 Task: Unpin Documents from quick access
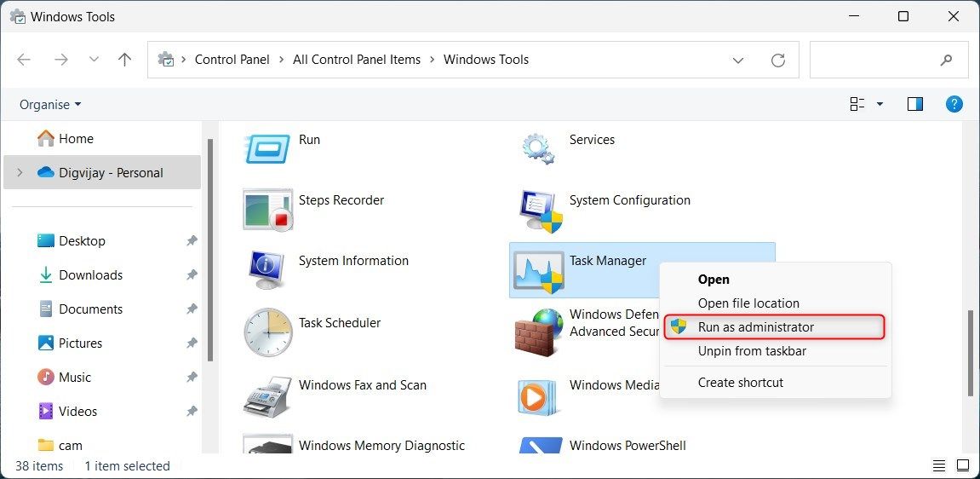coord(192,309)
